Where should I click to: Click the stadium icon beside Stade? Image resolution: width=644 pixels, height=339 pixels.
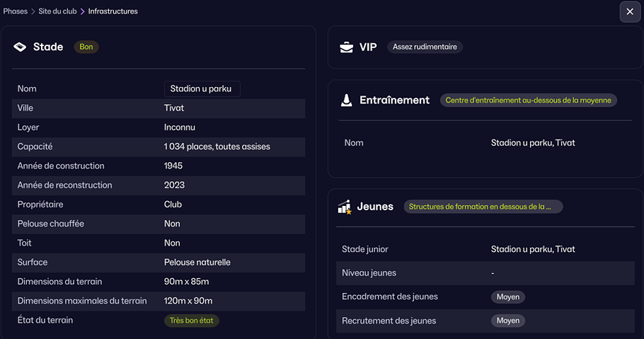tap(20, 47)
